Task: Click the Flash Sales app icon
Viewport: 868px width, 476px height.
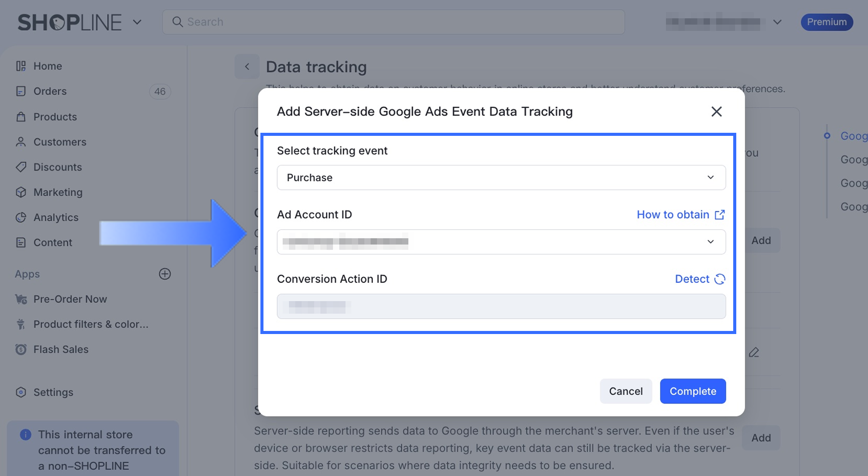Action: point(21,349)
